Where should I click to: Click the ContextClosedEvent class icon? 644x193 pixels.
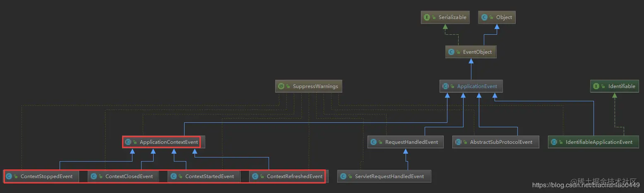(x=94, y=176)
